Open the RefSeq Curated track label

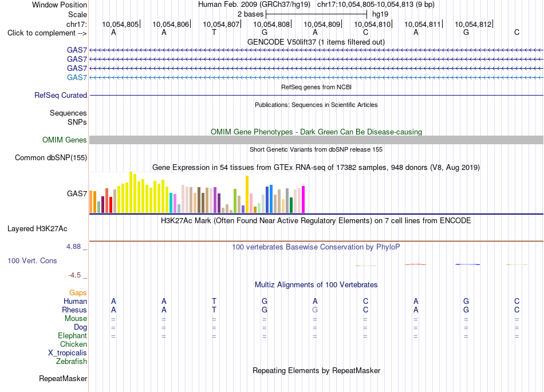point(60,95)
